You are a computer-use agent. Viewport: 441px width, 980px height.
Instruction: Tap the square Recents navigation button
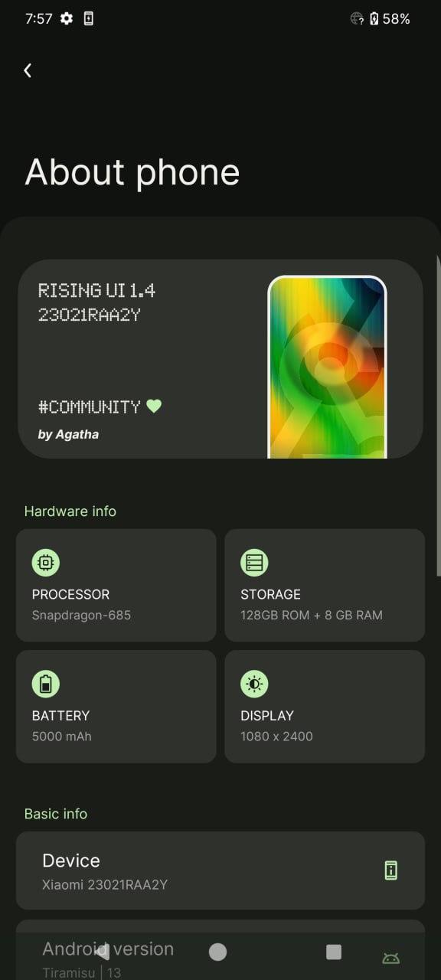[334, 952]
